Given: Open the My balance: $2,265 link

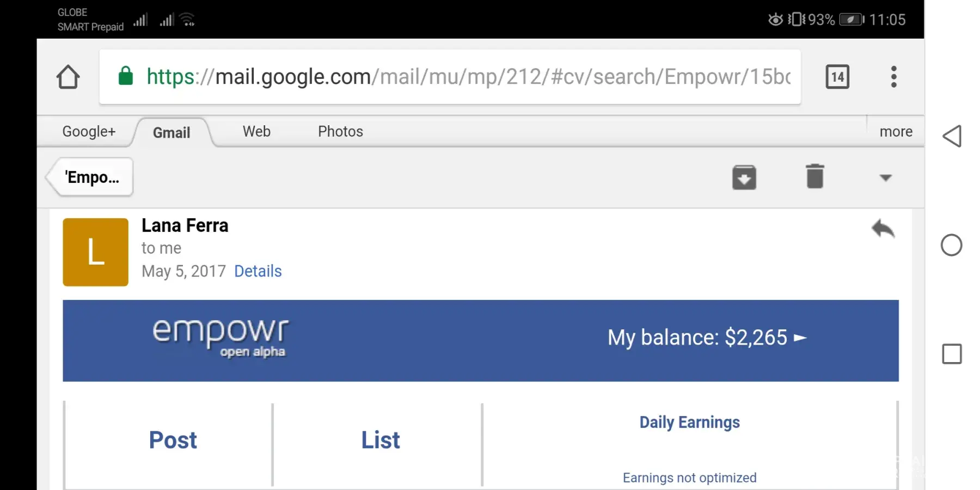Looking at the screenshot, I should (707, 338).
